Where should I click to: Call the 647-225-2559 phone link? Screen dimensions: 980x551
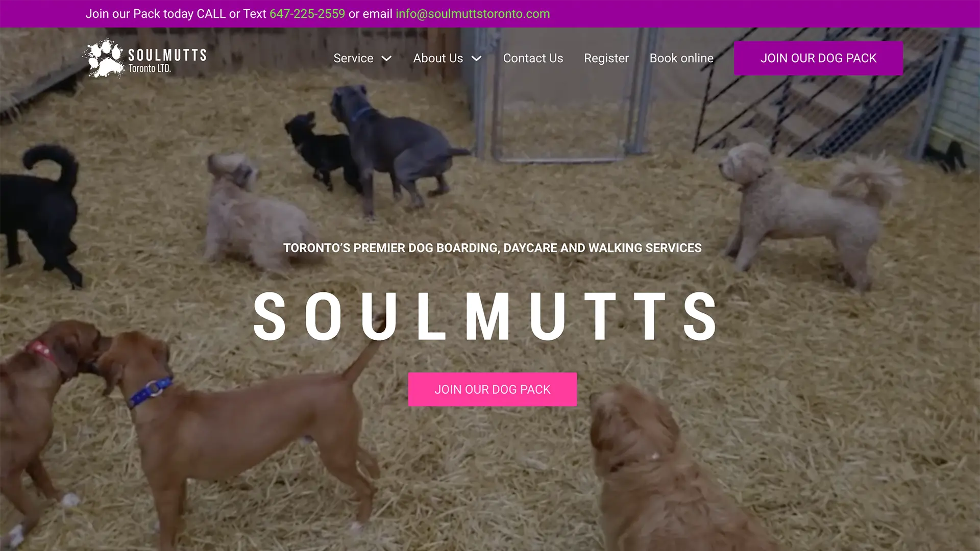pos(307,14)
